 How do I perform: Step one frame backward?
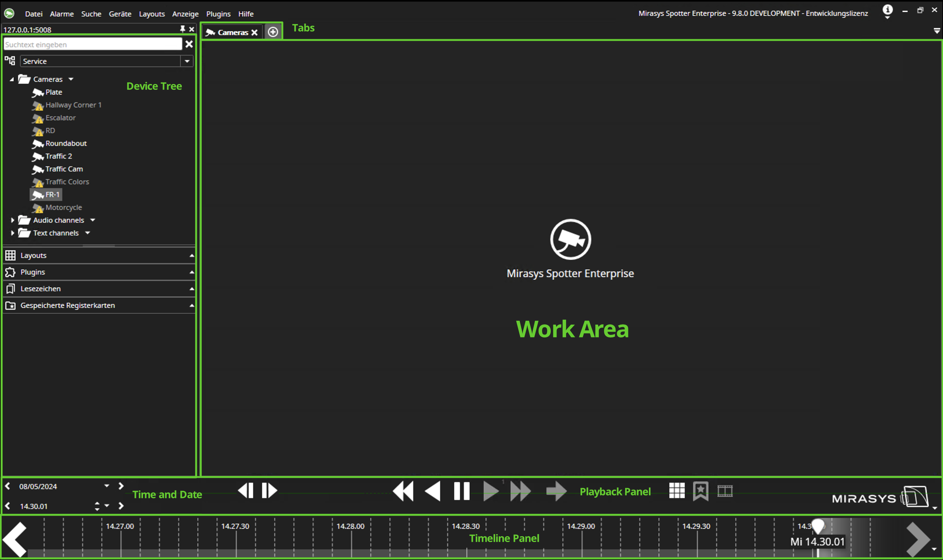point(246,491)
